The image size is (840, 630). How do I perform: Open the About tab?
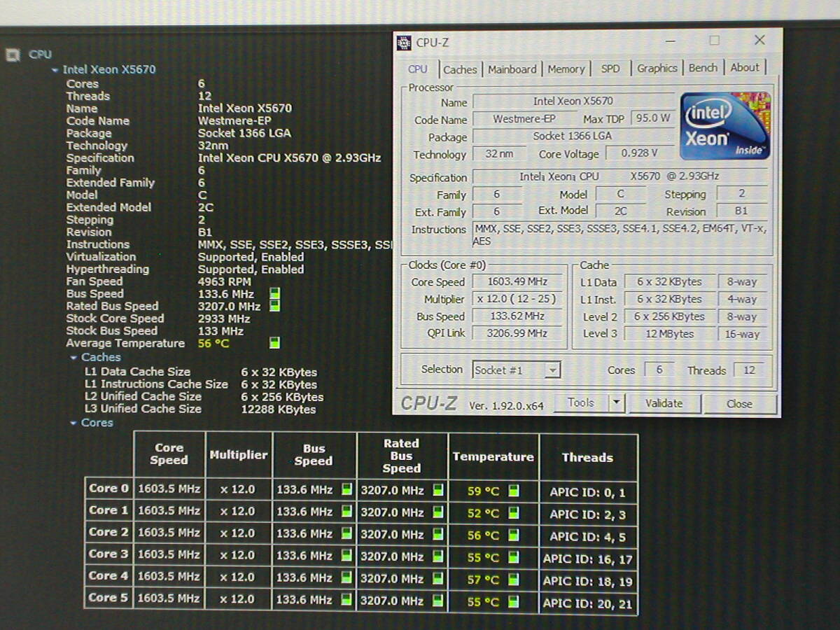[x=745, y=67]
